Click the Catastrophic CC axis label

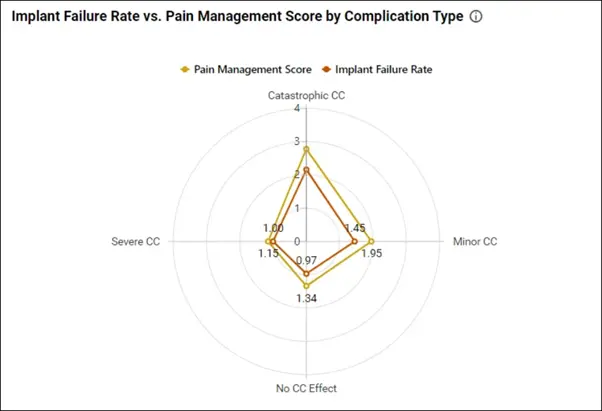306,95
